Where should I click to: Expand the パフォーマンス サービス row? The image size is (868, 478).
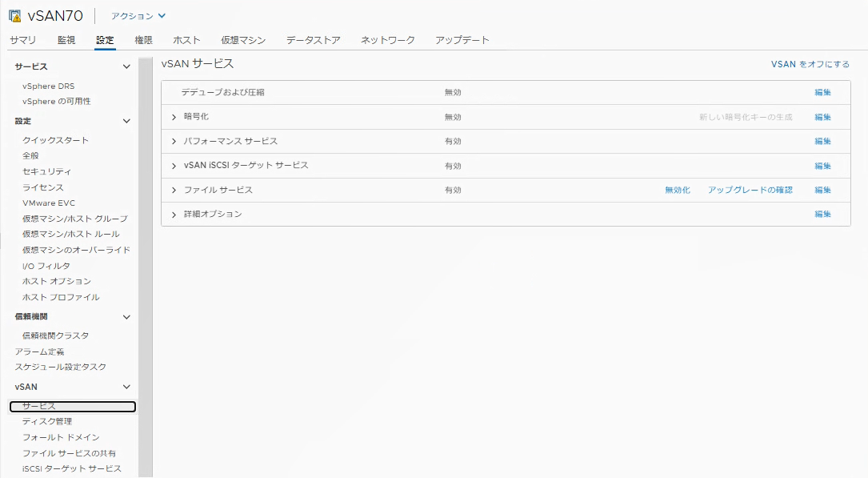[x=174, y=141]
